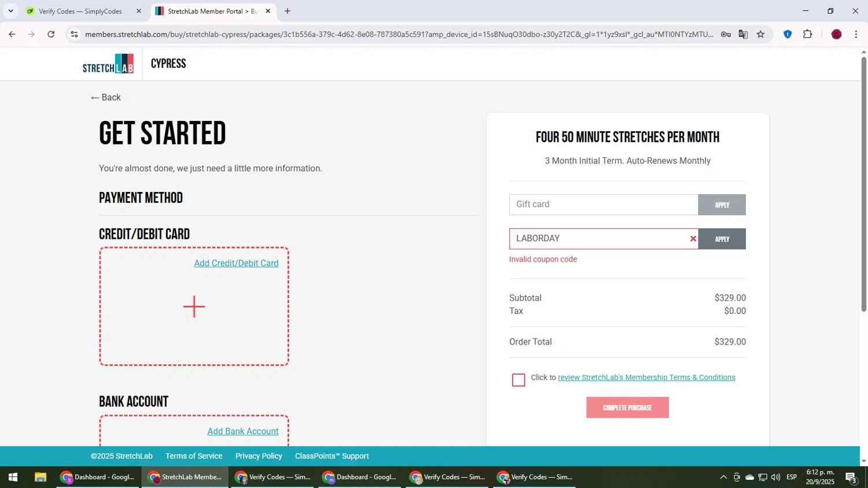868x488 pixels.
Task: Open File Explorer from the taskbar
Action: pyautogui.click(x=40, y=477)
